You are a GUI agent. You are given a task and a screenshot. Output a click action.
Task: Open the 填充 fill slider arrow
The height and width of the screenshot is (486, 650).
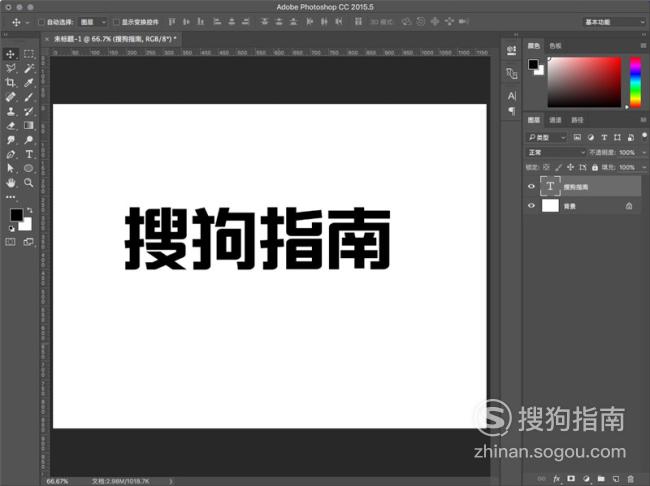[644, 167]
